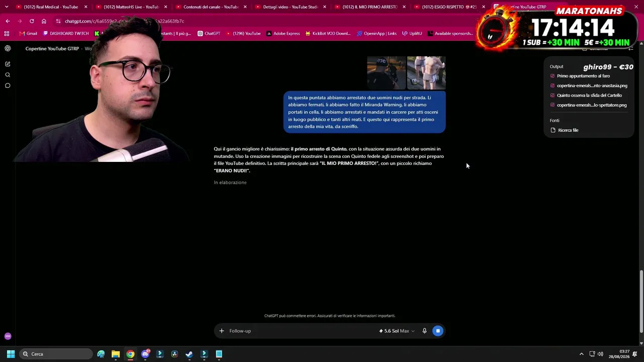Viewport: 644px width, 362px height.
Task: Open the 5.6 Sol Max model selector
Action: pos(397,331)
